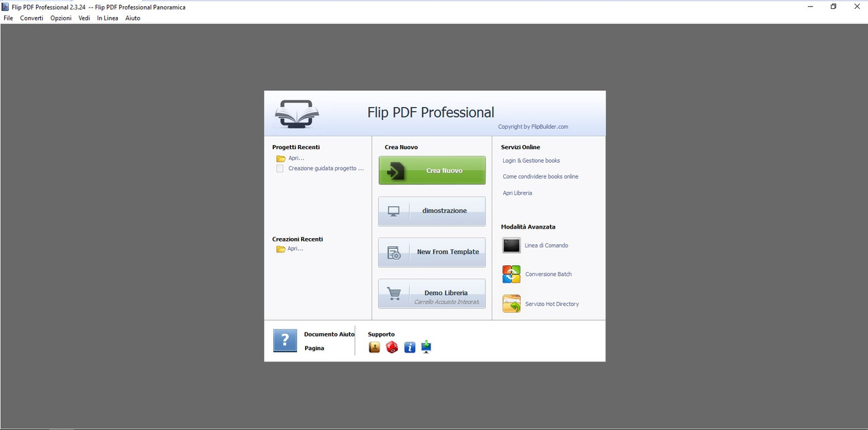The image size is (868, 430).
Task: Click the New From Template button
Action: [432, 252]
